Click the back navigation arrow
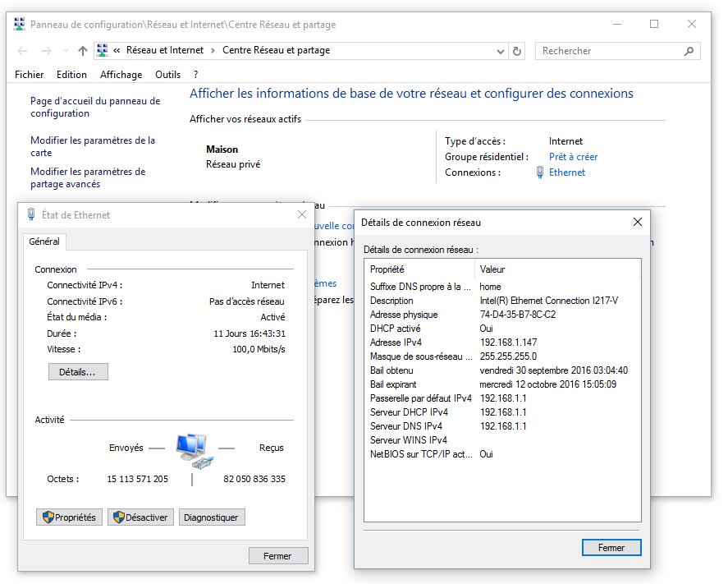The width and height of the screenshot is (728, 584). (23, 51)
